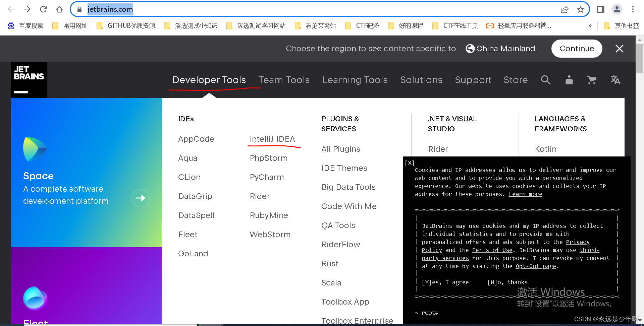This screenshot has height=326, width=644.
Task: Decline cookies with [N]o, thanks
Action: (507, 282)
